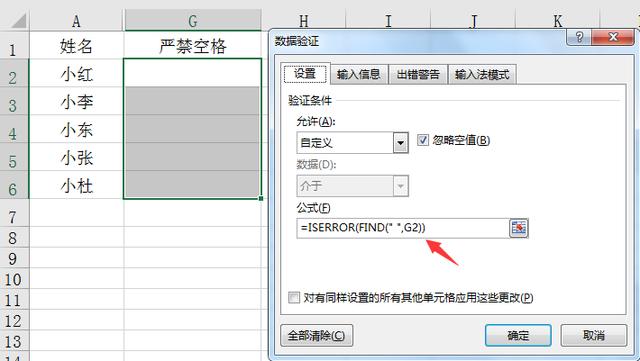Click the fill handle of the selected range

(261, 198)
